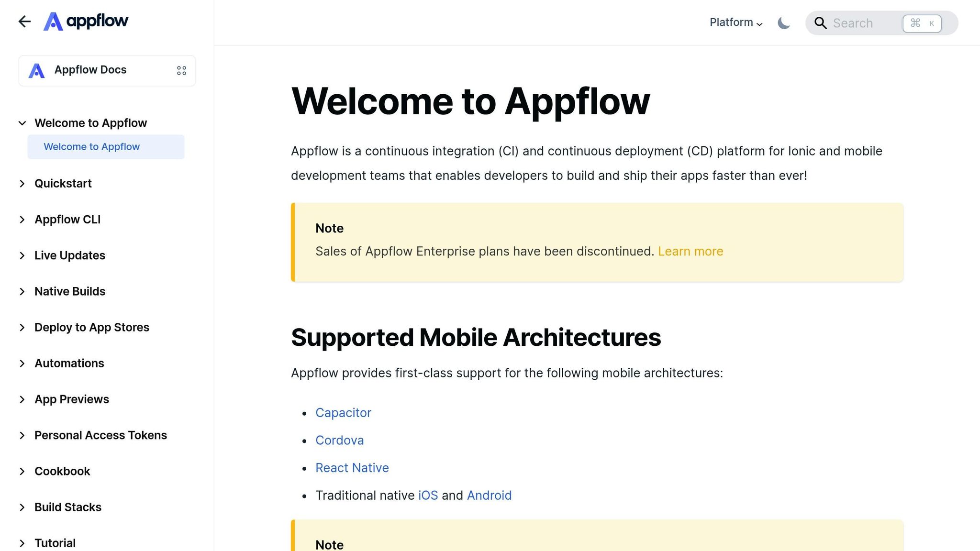Open the Automations section
The image size is (980, 551).
click(x=69, y=364)
